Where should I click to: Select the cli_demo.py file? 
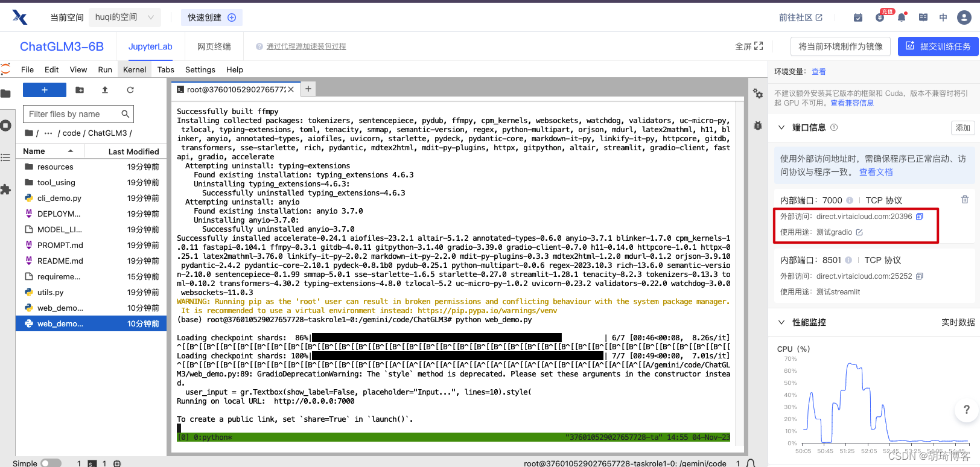(x=91, y=198)
